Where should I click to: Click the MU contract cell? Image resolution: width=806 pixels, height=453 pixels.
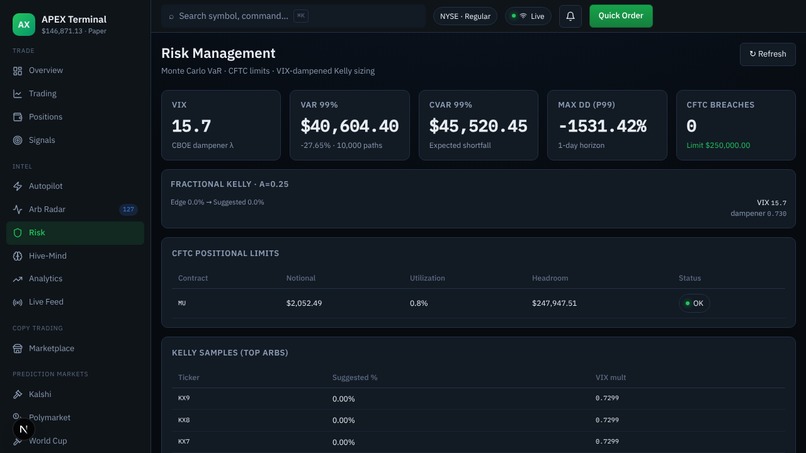click(x=182, y=303)
